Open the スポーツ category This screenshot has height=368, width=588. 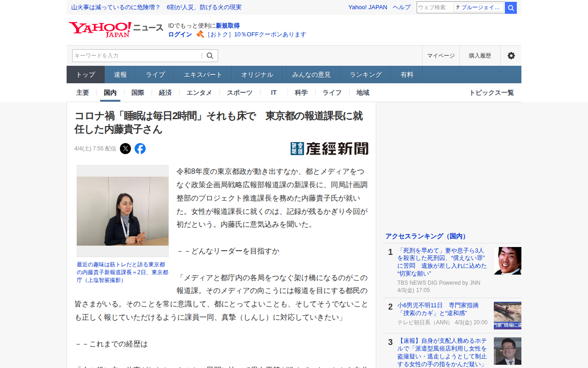240,92
